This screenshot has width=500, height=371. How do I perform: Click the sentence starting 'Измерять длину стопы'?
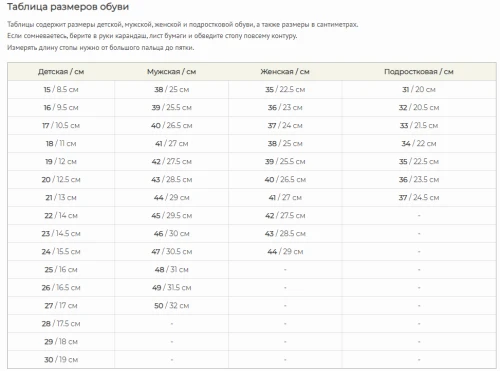click(x=100, y=48)
